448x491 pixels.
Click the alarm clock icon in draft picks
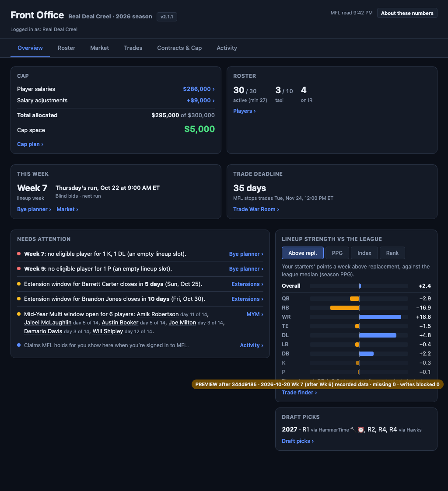point(361,430)
